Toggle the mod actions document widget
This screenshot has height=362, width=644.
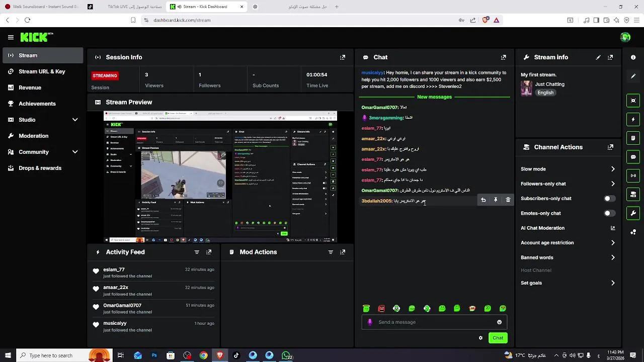[633, 138]
